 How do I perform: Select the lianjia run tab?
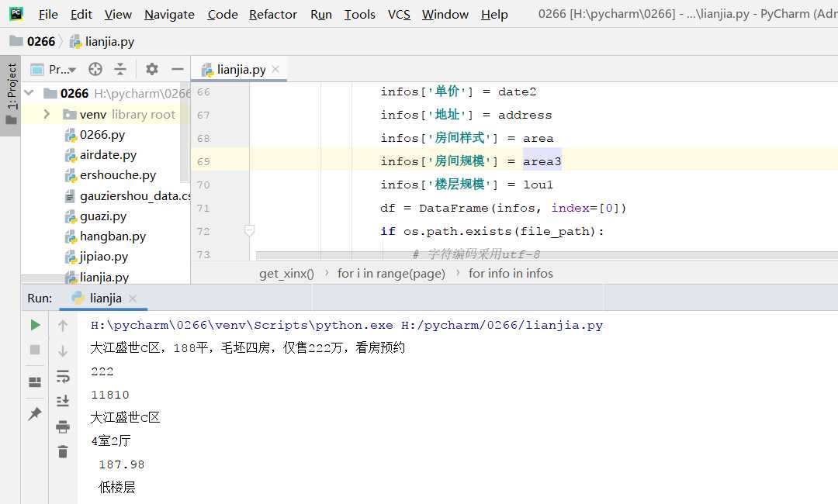point(106,298)
